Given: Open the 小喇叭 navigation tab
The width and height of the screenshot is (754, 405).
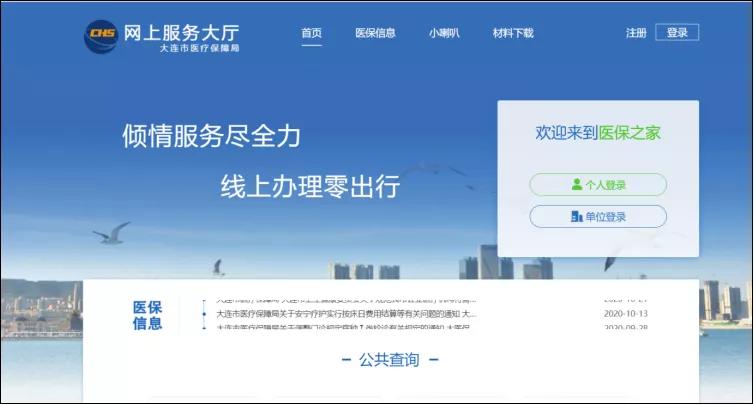Looking at the screenshot, I should point(444,33).
